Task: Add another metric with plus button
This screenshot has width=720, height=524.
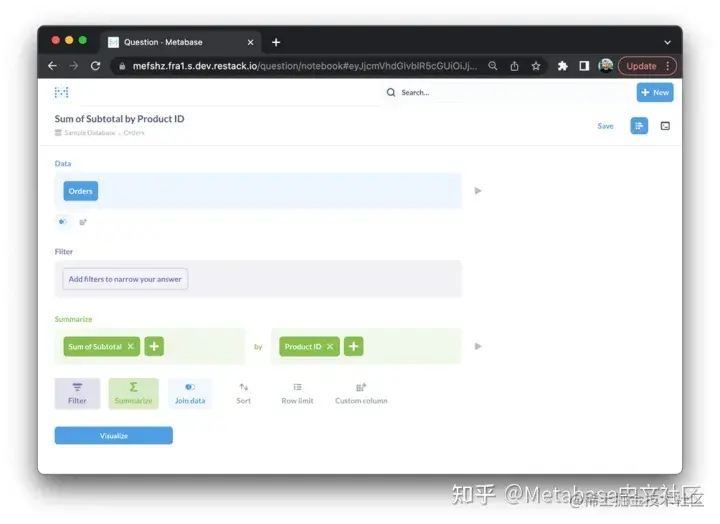Action: (x=154, y=346)
